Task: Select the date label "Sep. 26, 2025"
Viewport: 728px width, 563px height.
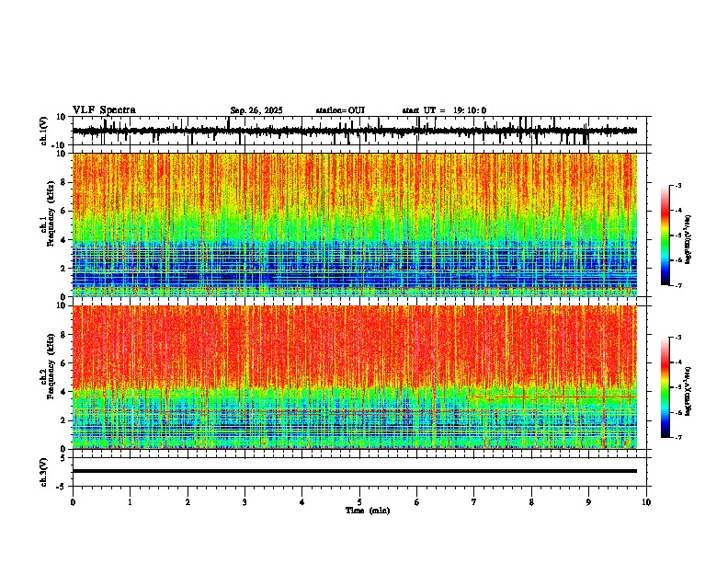Action: [256, 110]
